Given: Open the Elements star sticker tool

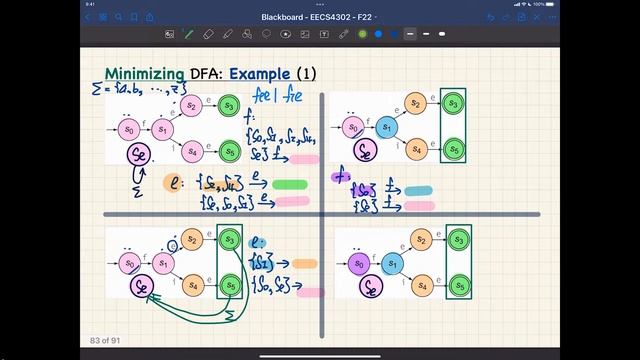Looking at the screenshot, I should coord(285,34).
